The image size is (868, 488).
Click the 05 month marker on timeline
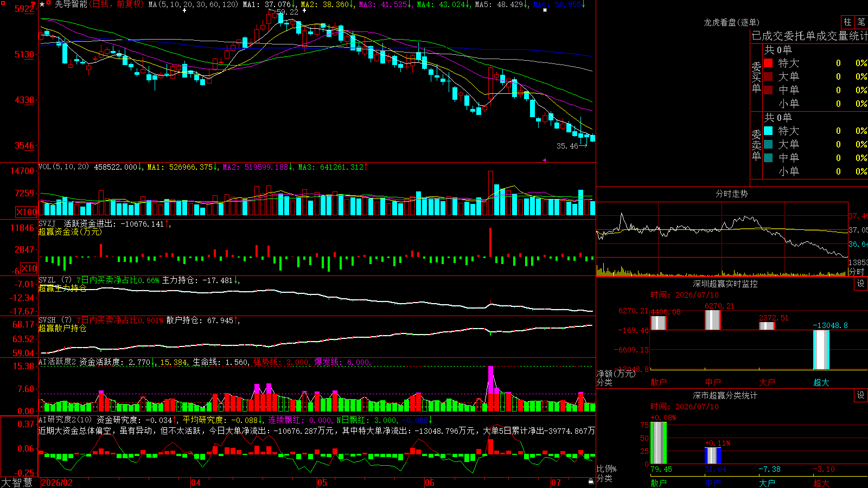[x=322, y=483]
